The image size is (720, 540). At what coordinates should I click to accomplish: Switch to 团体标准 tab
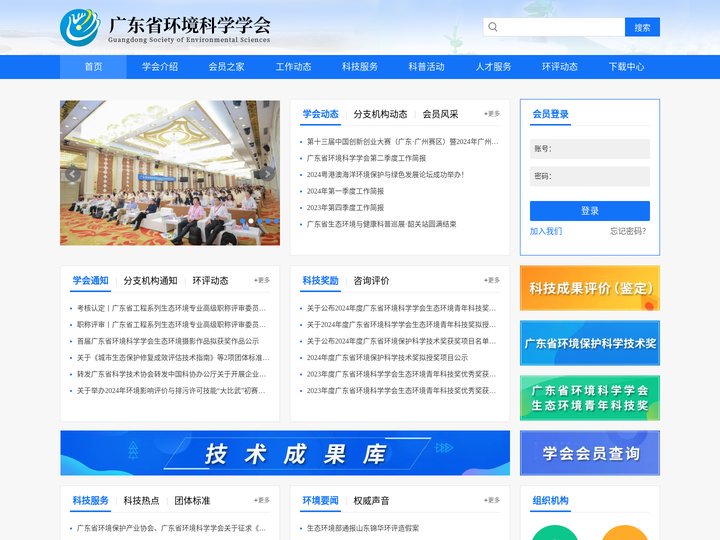(192, 501)
